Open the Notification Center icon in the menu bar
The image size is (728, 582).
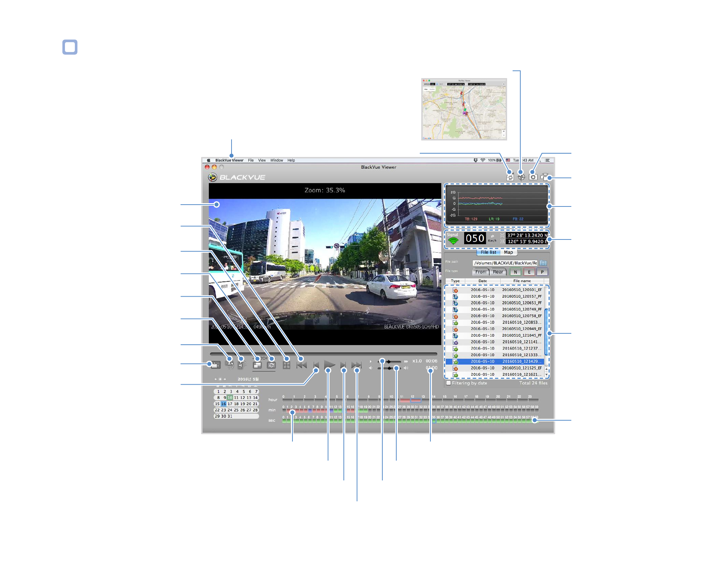[x=547, y=160]
